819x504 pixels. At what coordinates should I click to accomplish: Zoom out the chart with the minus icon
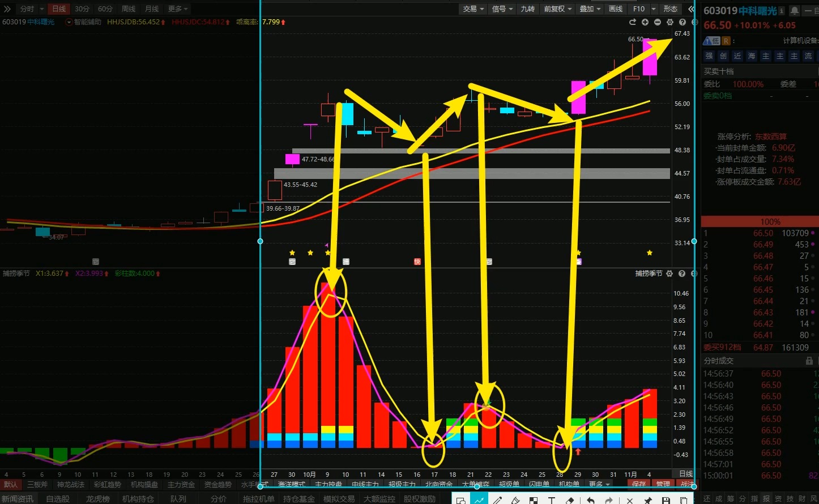[658, 22]
